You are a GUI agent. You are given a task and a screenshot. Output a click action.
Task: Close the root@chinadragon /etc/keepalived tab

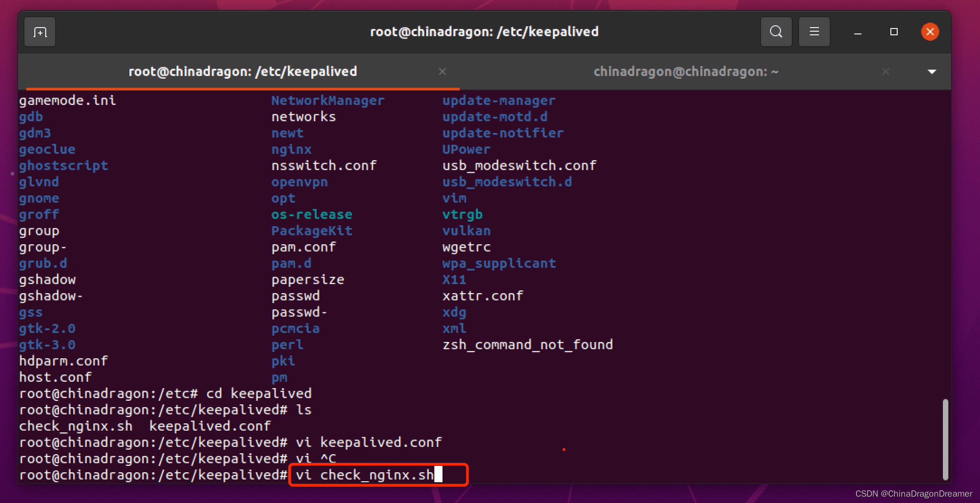[x=442, y=71]
